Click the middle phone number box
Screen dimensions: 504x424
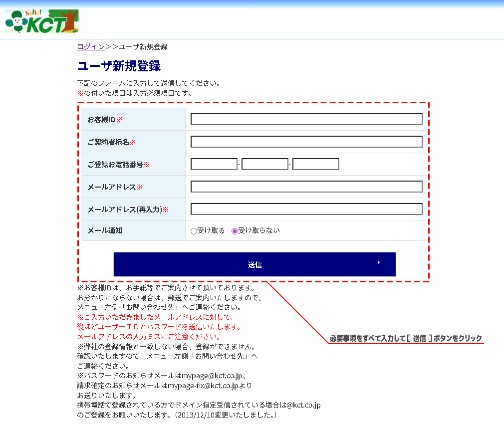tap(264, 164)
